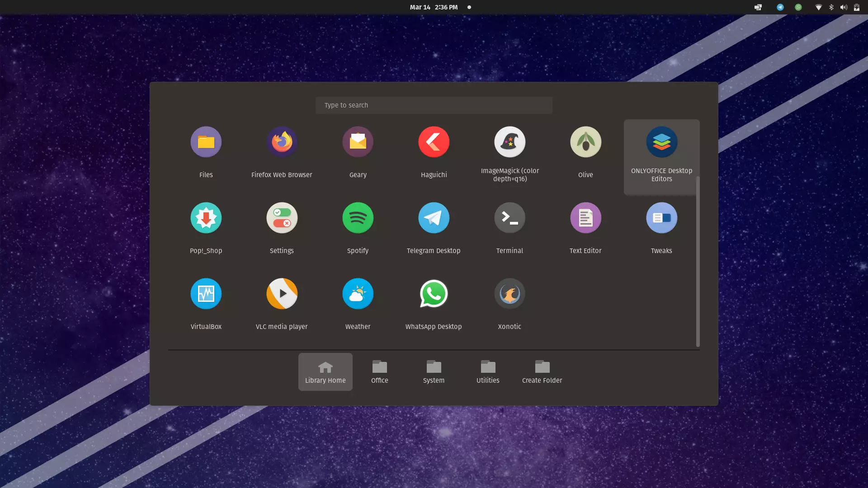Launch Pop!_Shop

coord(206,218)
